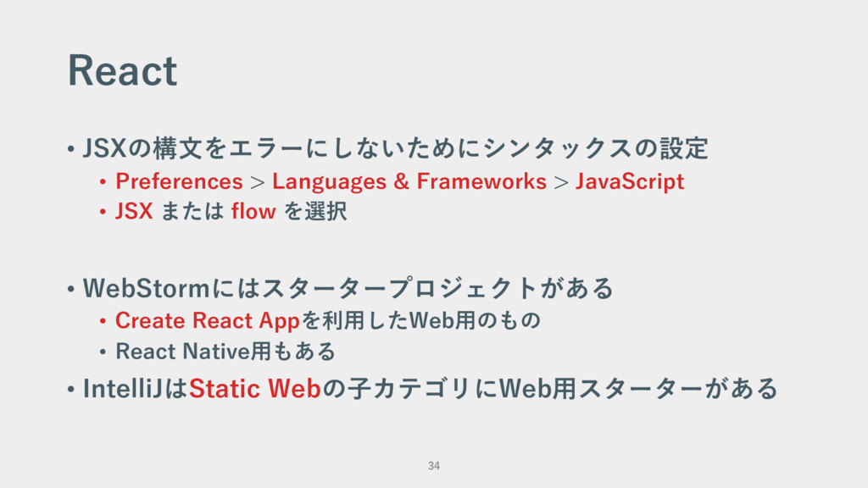Click the React slide title
The width and height of the screenshot is (868, 488).
click(x=122, y=70)
